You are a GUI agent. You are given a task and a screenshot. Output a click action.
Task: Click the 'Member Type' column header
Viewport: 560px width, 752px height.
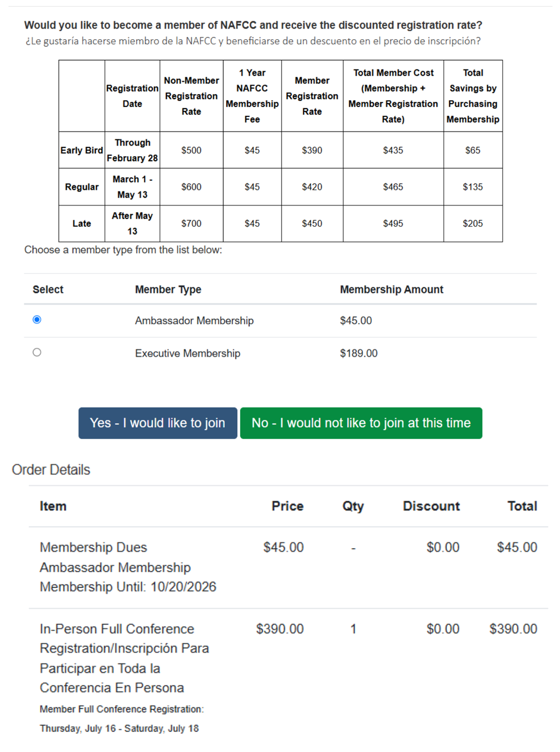point(168,289)
